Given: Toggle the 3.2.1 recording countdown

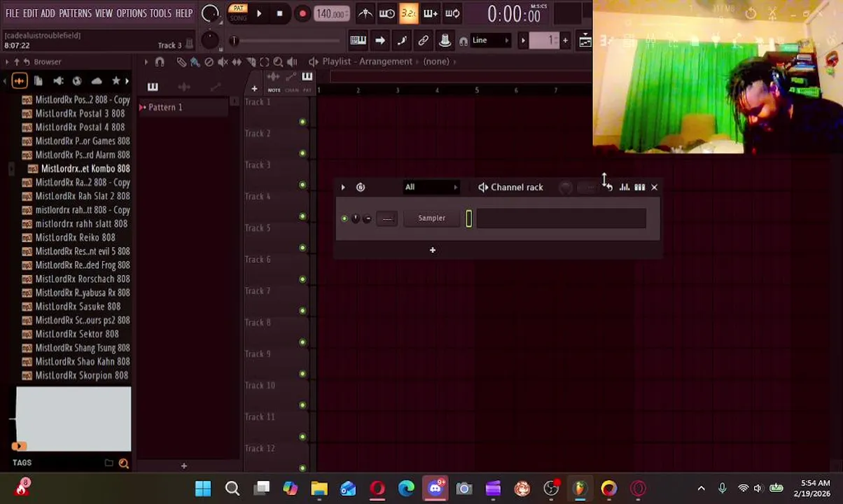Looking at the screenshot, I should tap(409, 13).
